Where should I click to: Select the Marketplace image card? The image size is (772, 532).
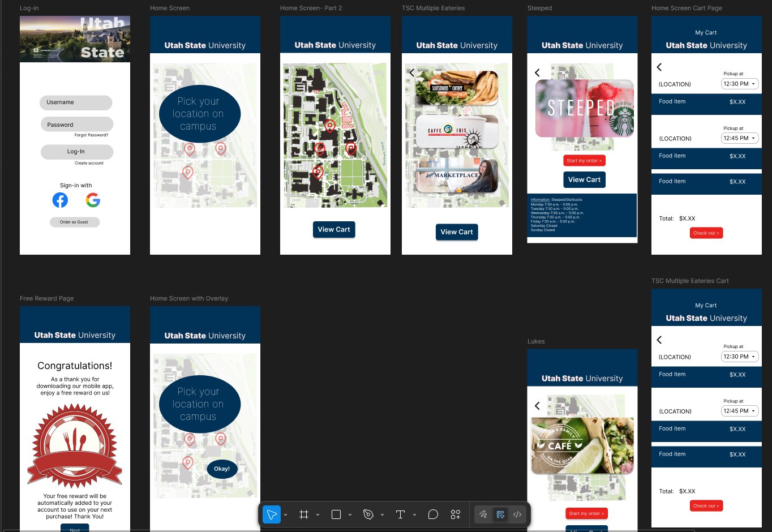click(x=457, y=175)
